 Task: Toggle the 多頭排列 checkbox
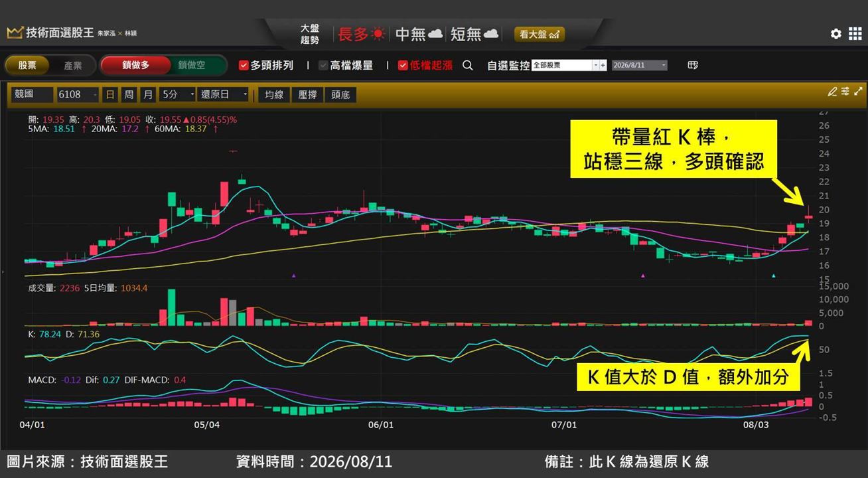244,65
